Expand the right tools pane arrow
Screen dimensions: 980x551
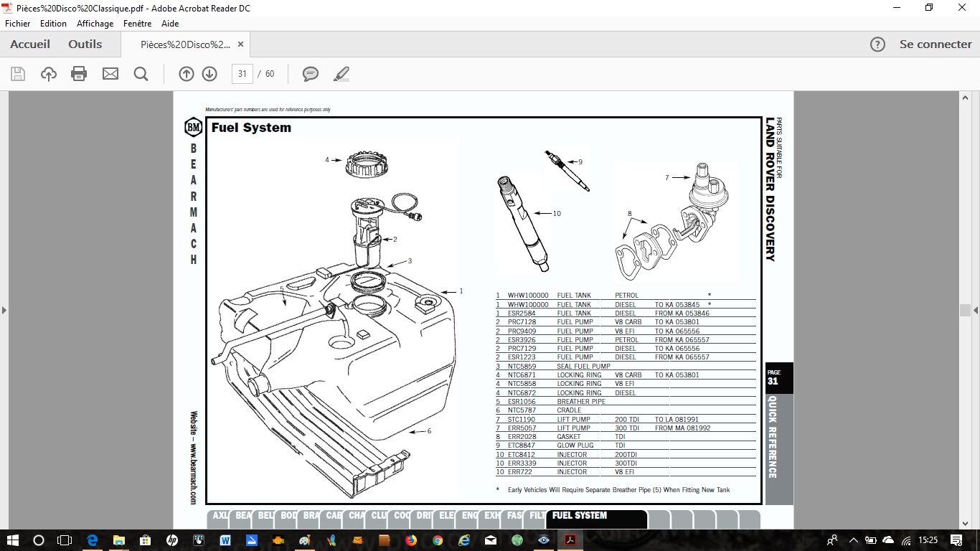976,311
